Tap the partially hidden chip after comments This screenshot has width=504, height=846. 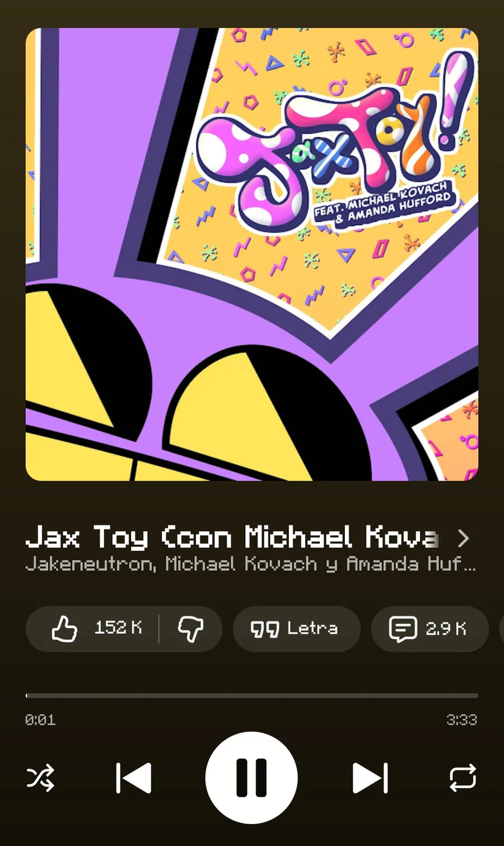point(501,629)
